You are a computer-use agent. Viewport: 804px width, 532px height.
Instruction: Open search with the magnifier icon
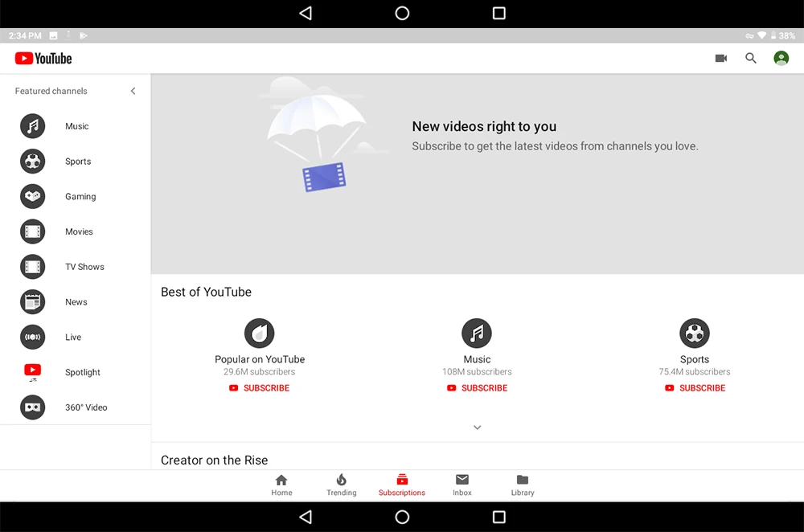click(x=751, y=59)
